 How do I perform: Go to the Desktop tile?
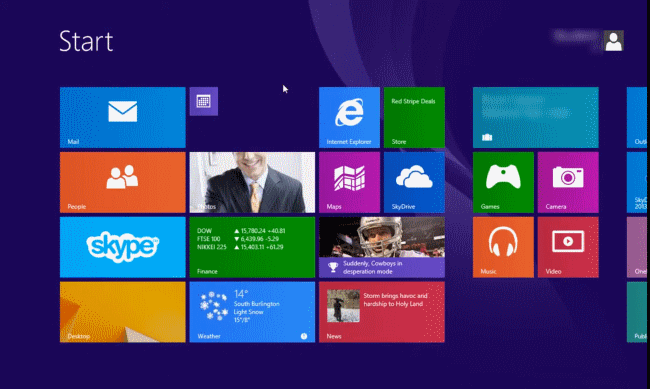[x=123, y=312]
